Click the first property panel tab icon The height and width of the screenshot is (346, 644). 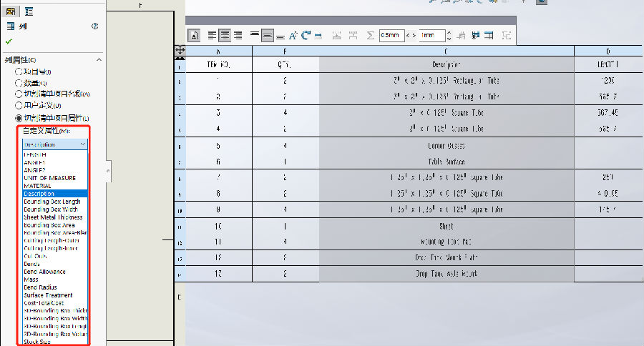[11, 11]
